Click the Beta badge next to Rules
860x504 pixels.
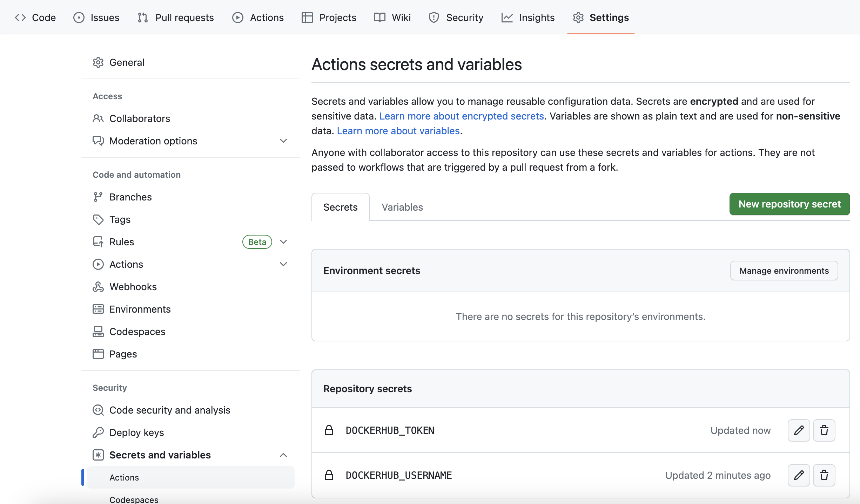pyautogui.click(x=257, y=241)
